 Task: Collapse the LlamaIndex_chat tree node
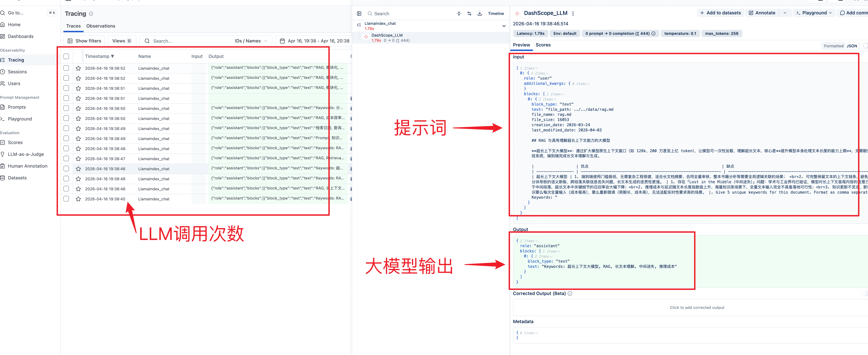coord(504,26)
